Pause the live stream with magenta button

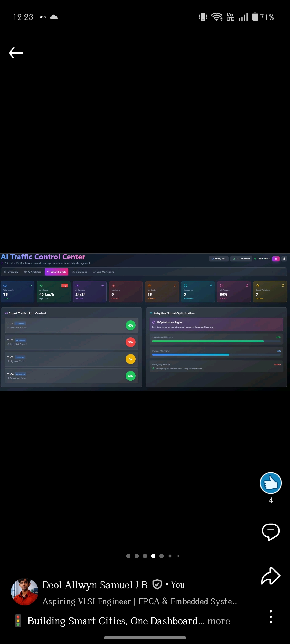tap(276, 259)
